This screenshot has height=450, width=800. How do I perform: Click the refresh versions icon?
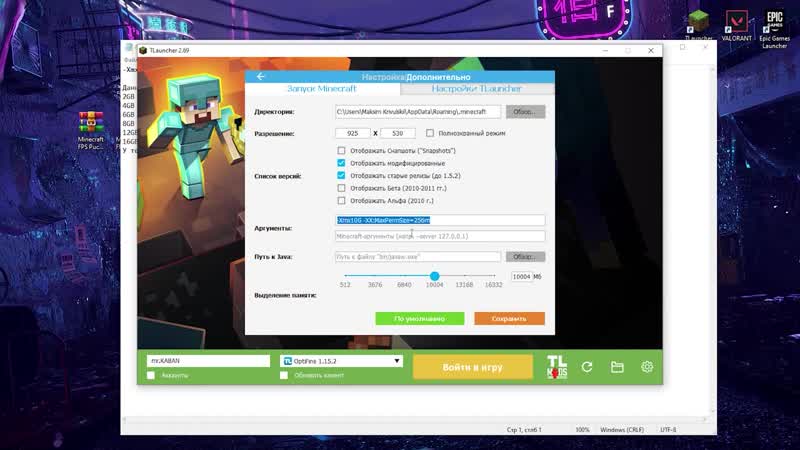tap(587, 367)
